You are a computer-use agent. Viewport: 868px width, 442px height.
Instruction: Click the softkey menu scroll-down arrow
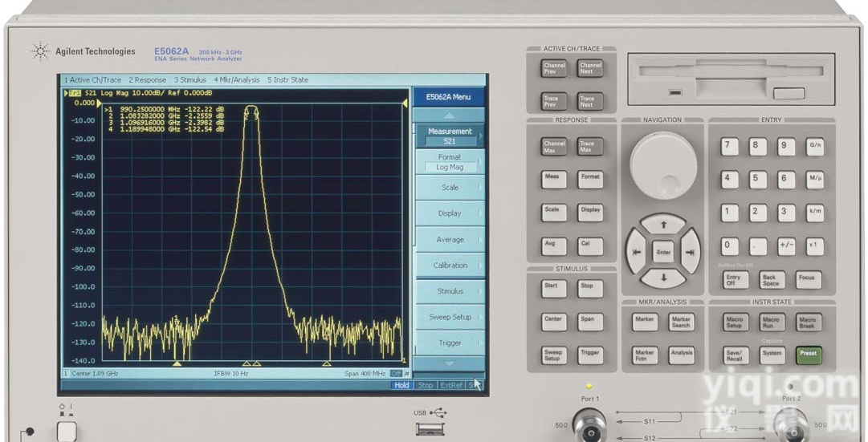(x=449, y=363)
